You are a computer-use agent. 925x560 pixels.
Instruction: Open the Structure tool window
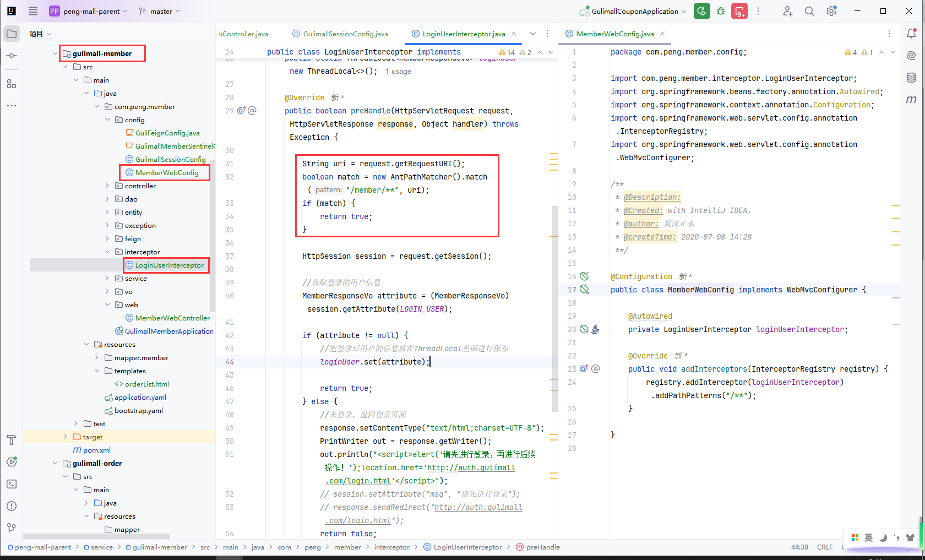12,84
